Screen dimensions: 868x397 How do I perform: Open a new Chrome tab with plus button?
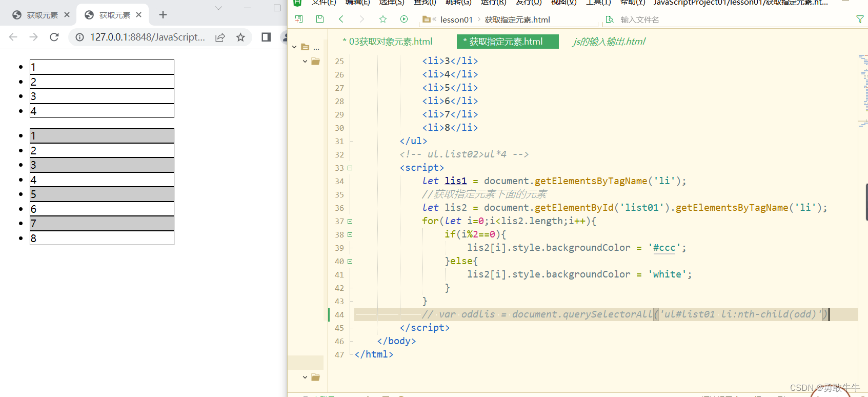pyautogui.click(x=163, y=15)
